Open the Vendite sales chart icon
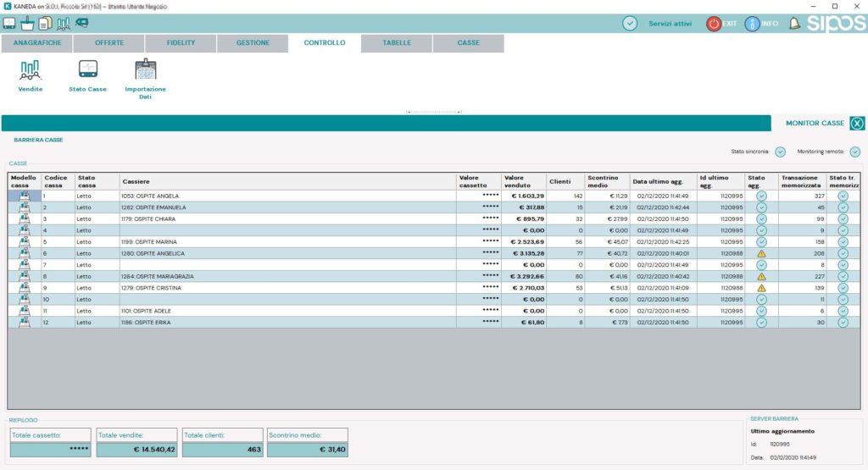This screenshot has height=470, width=868. 31,70
